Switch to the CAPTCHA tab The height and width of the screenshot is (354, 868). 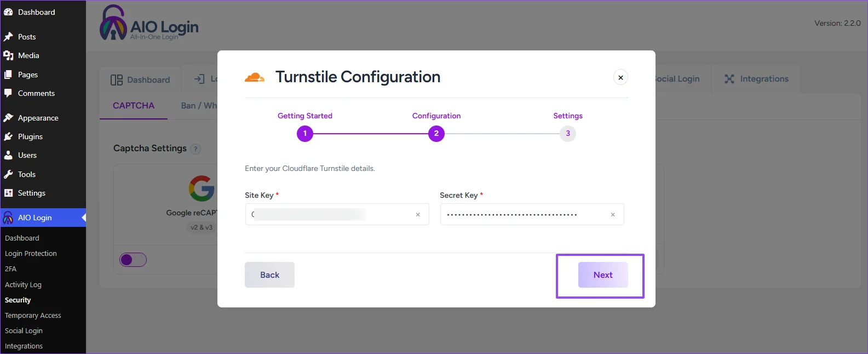(134, 106)
